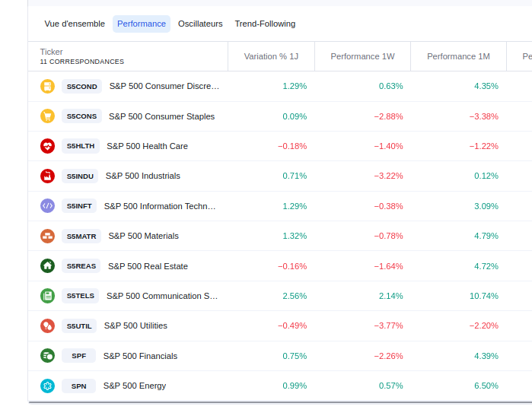Sort by Variation % 1J column
The height and width of the screenshot is (416, 532).
pos(271,56)
